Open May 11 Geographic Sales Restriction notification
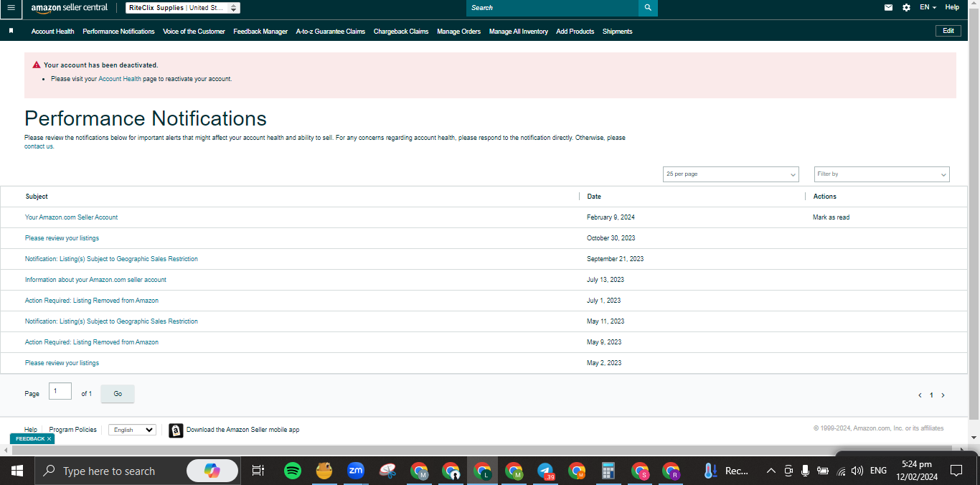The width and height of the screenshot is (980, 485). pos(111,321)
